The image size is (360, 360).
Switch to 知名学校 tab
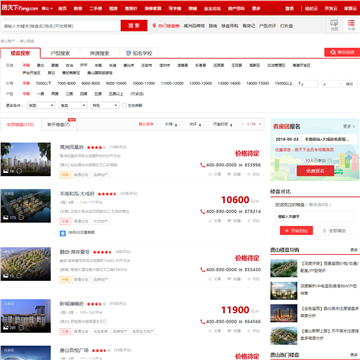point(139,53)
